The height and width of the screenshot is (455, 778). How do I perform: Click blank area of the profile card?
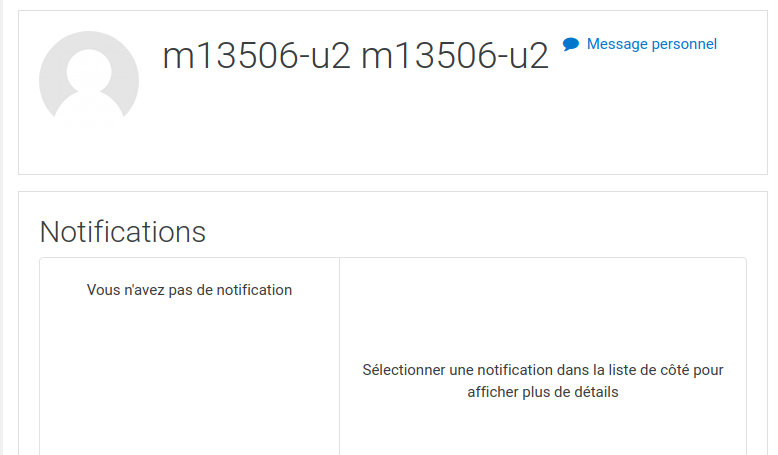(x=447, y=134)
